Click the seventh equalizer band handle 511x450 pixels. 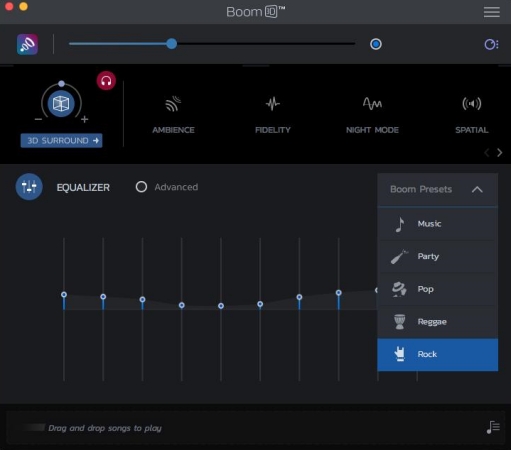pyautogui.click(x=299, y=297)
